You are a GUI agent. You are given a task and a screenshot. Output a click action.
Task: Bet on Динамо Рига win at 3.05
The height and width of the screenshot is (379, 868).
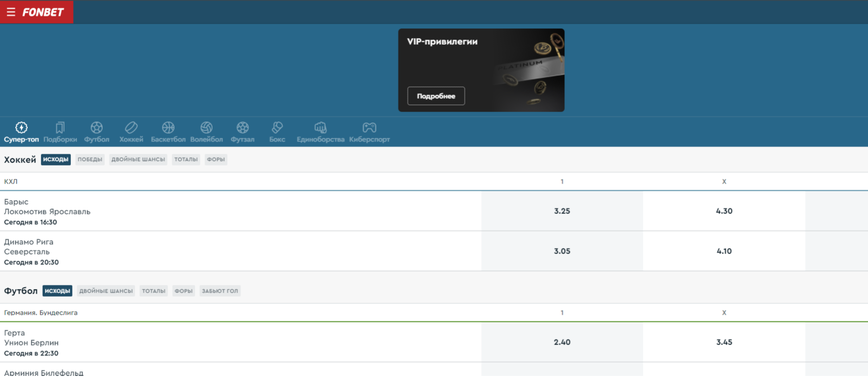click(x=562, y=251)
